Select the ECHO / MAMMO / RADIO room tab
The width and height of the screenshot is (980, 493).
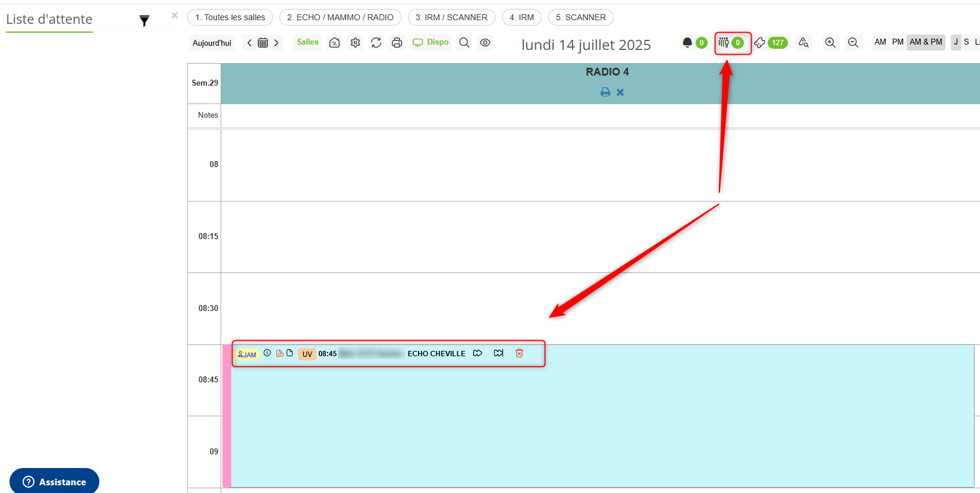[340, 17]
